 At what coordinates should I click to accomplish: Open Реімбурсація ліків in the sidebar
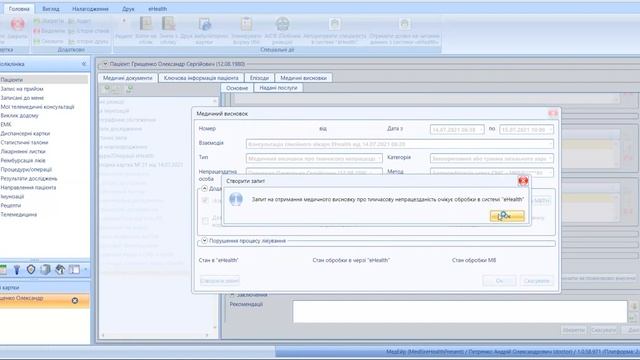(23, 160)
